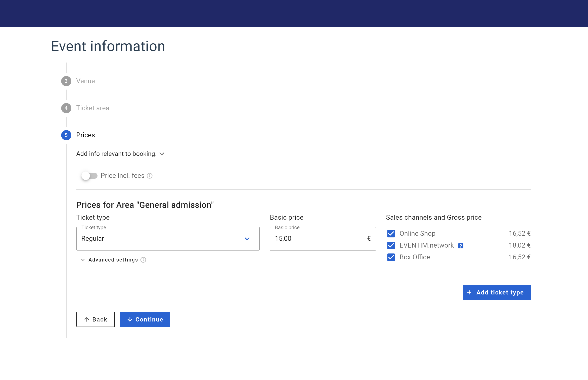Uncheck the EVENTIM.network checkbox
The height and width of the screenshot is (380, 588).
(391, 245)
